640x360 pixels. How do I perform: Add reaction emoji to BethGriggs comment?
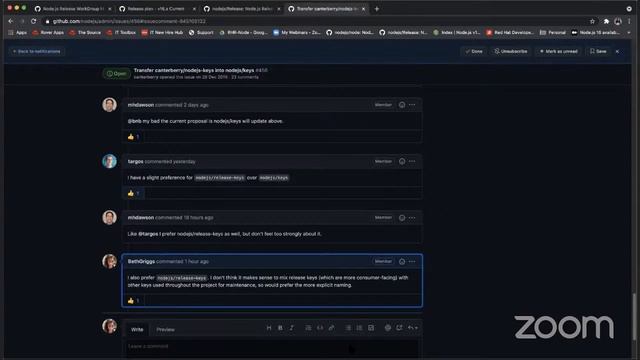(402, 262)
